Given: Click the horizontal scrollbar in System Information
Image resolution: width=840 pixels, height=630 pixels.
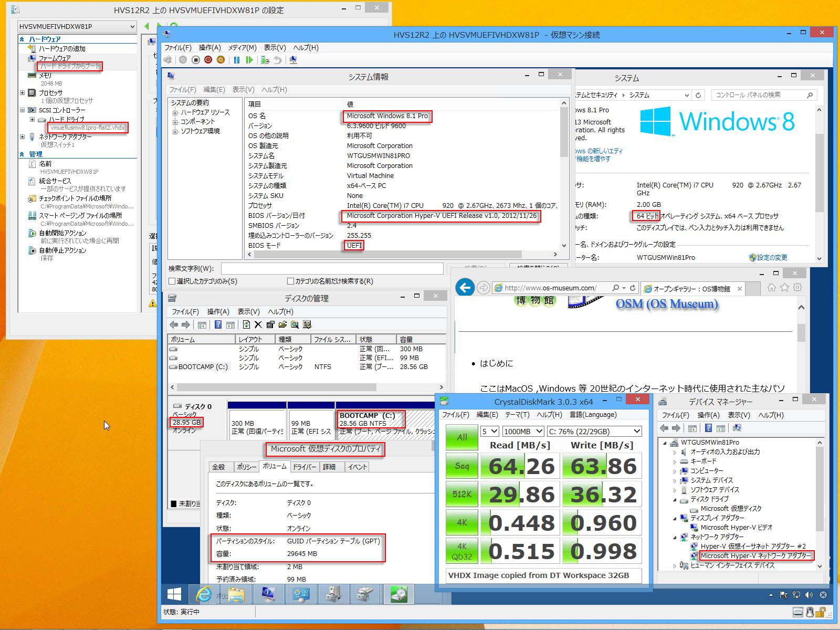Looking at the screenshot, I should pos(387,254).
